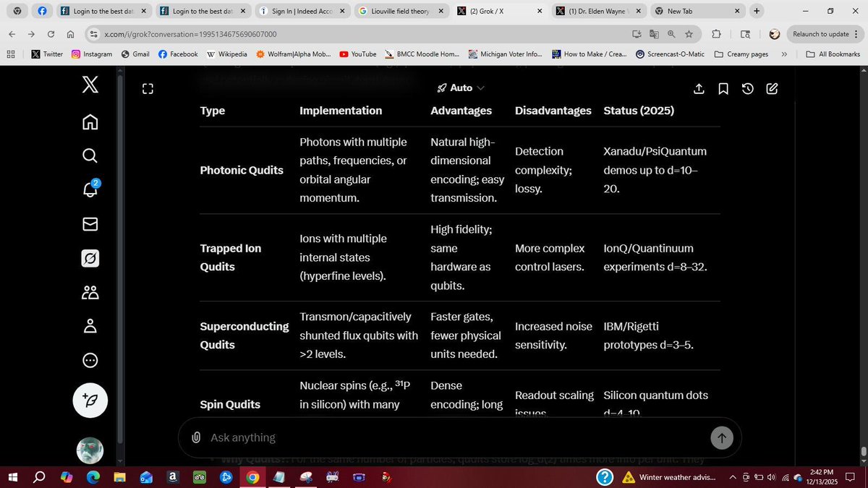Image resolution: width=868 pixels, height=488 pixels.
Task: Click Install app icon in address bar
Action: coord(637,34)
